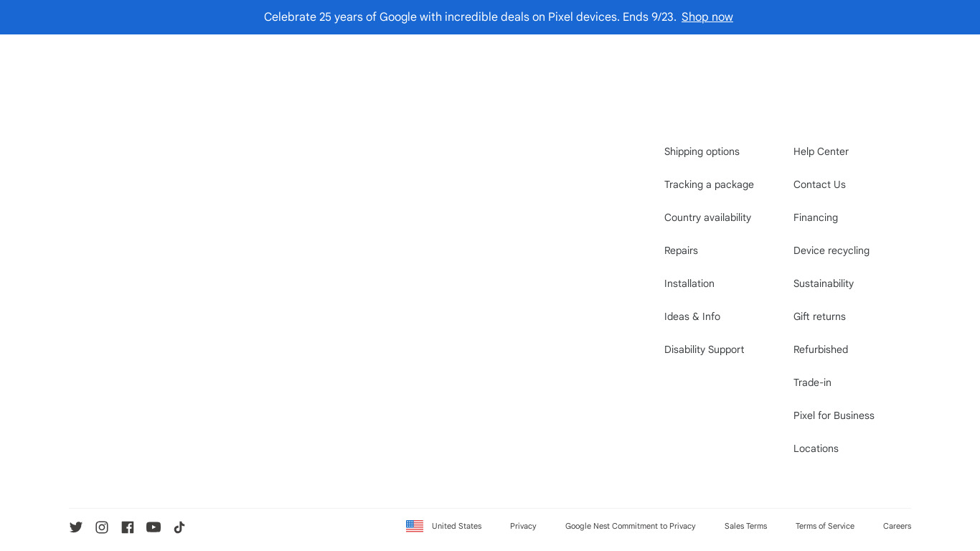The width and height of the screenshot is (980, 551).
Task: Open Financing link
Action: (816, 217)
